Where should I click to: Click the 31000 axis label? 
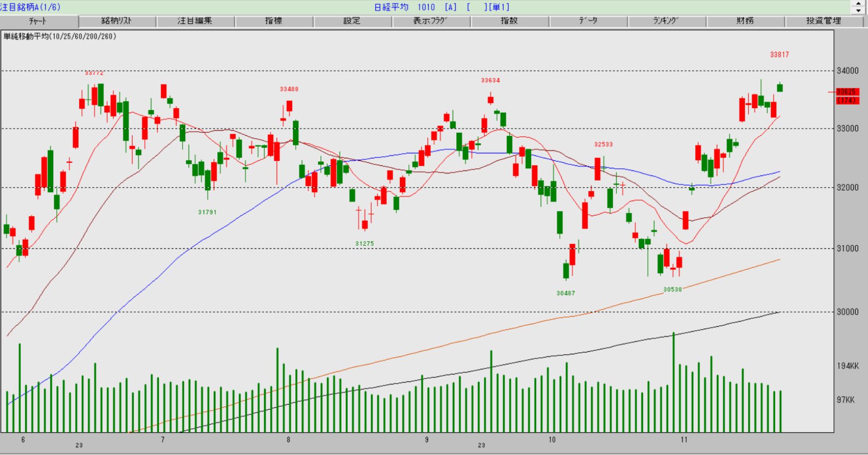pyautogui.click(x=848, y=248)
